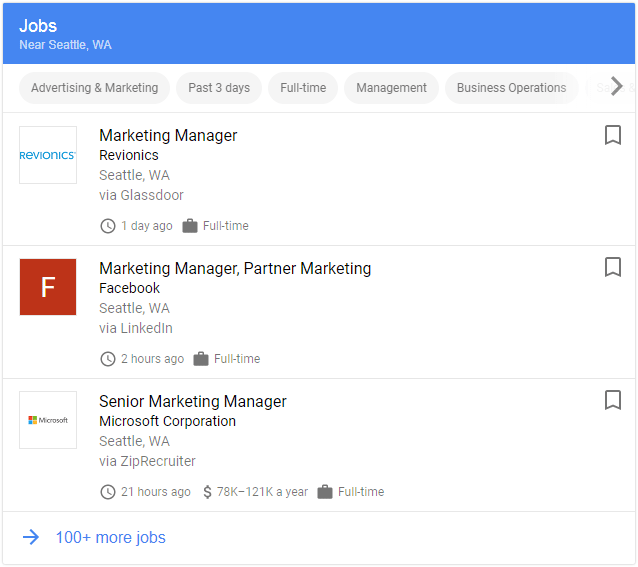The image size is (638, 567).
Task: Filter jobs by Full-time chip
Action: pos(303,88)
